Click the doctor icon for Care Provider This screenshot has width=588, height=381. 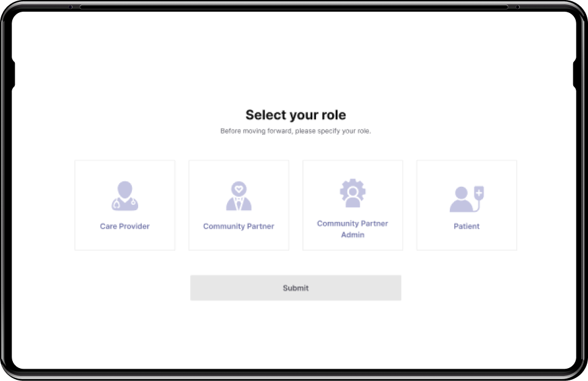pyautogui.click(x=125, y=196)
